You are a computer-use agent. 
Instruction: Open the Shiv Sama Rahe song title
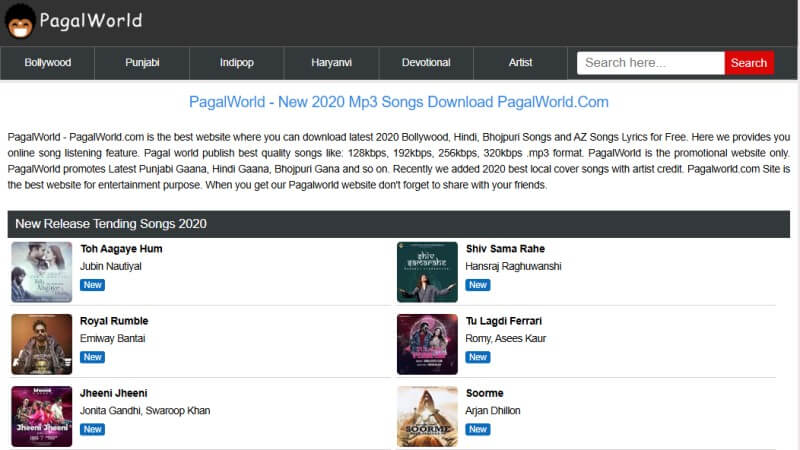[x=505, y=249]
